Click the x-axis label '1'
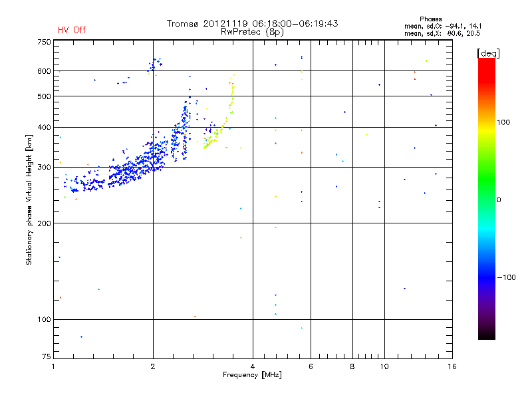 [53, 366]
